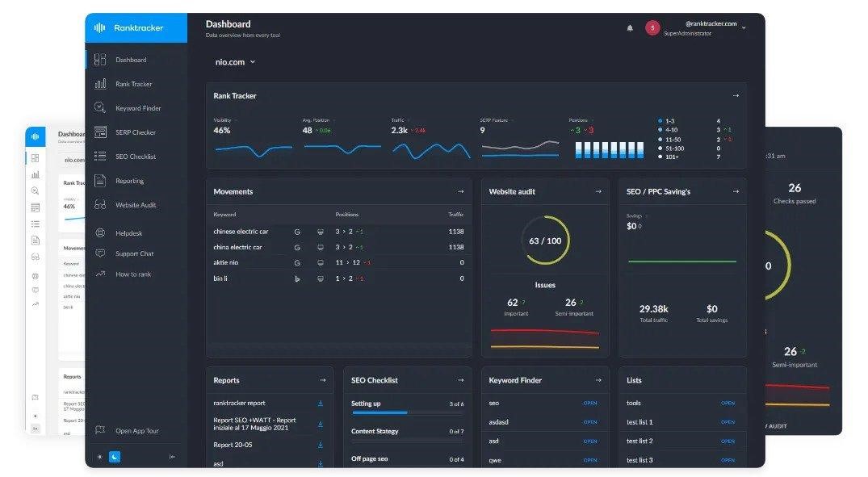Click desktop device icon for chinese electric car

coord(320,232)
